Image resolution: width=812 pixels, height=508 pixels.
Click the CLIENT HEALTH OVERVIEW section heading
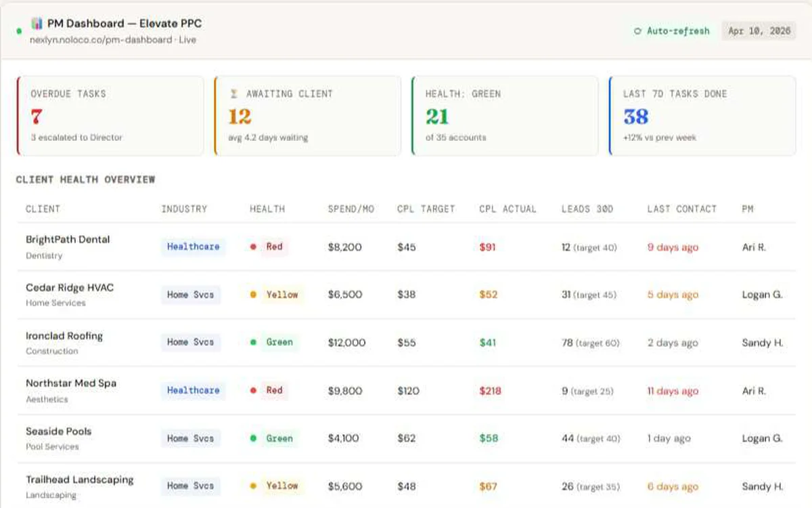click(x=85, y=179)
